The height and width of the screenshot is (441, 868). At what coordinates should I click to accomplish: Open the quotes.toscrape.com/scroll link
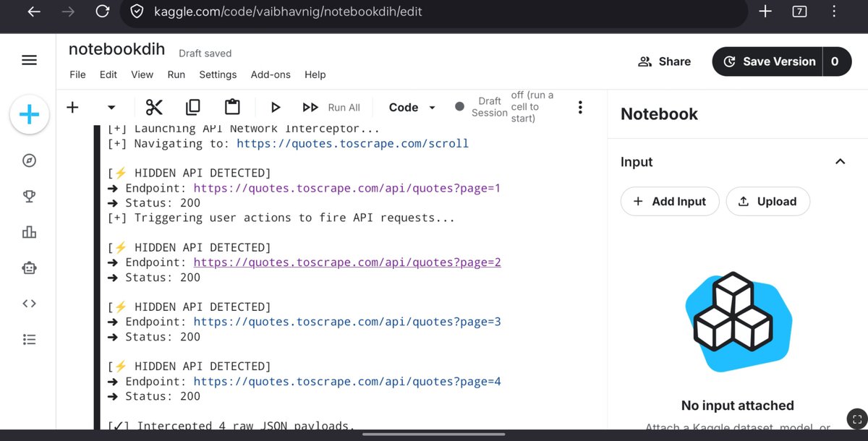[352, 143]
